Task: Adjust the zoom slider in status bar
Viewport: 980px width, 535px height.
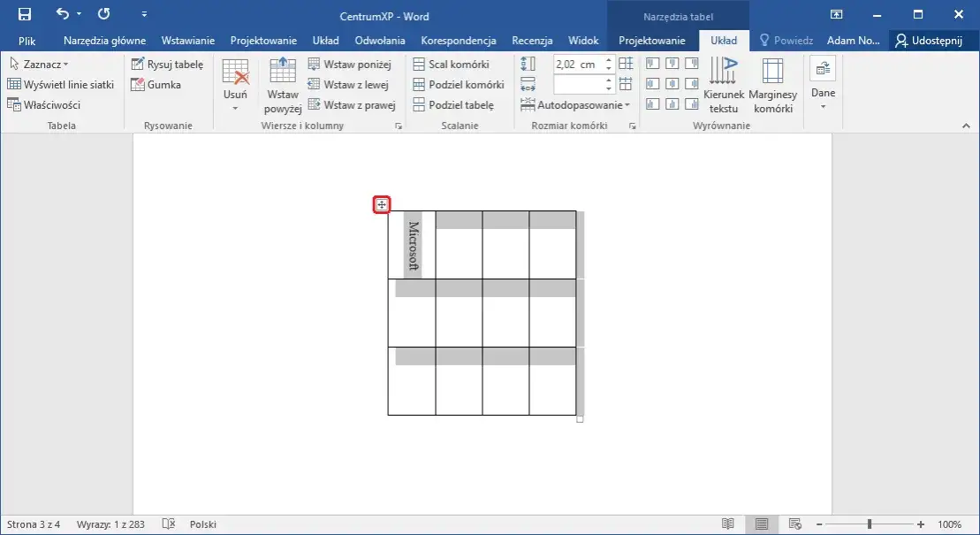Action: [x=870, y=524]
